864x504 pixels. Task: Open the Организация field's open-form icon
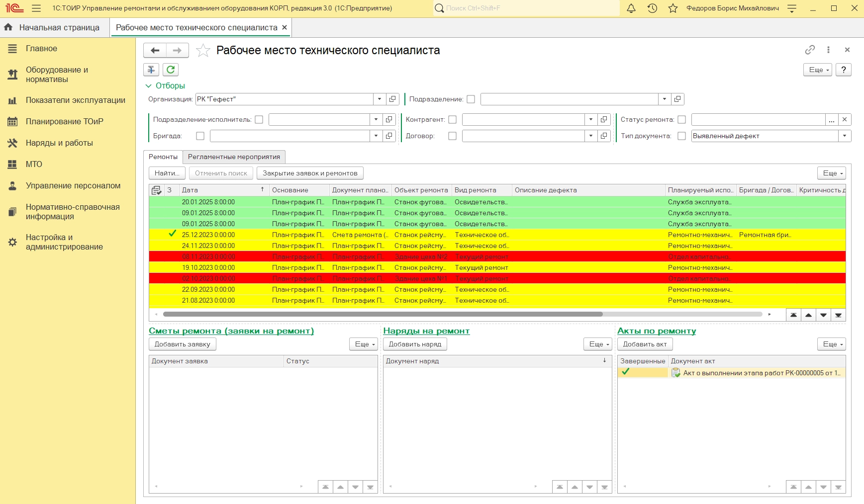tap(392, 99)
